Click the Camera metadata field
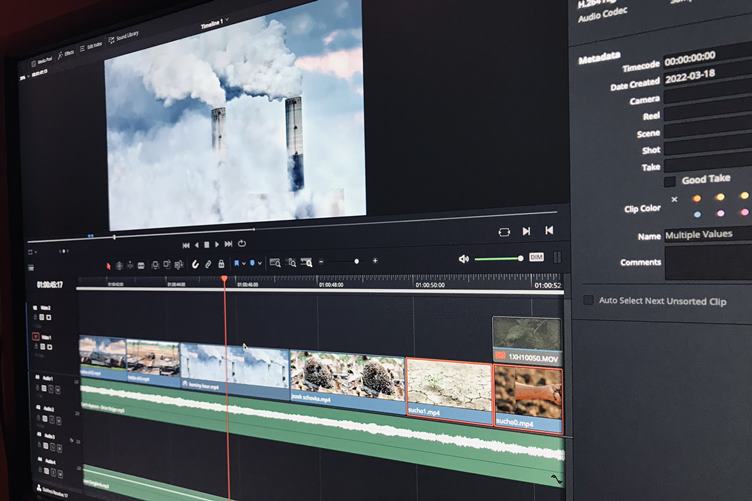This screenshot has width=752, height=501. [x=708, y=94]
